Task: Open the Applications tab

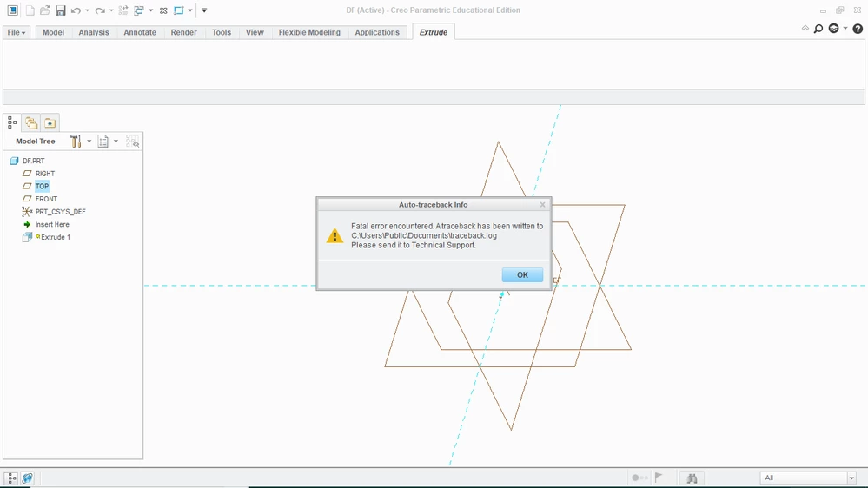Action: [x=377, y=32]
